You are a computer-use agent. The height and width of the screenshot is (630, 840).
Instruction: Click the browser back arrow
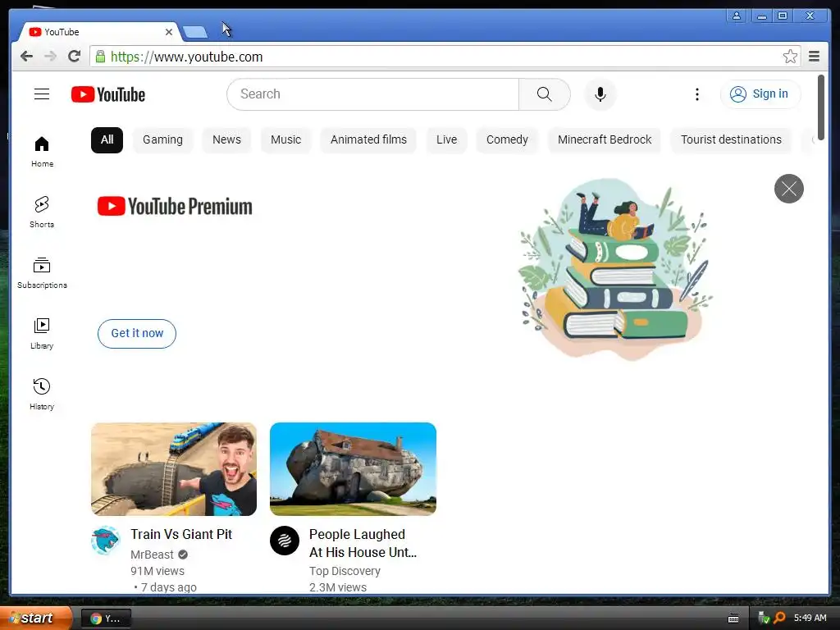click(26, 57)
